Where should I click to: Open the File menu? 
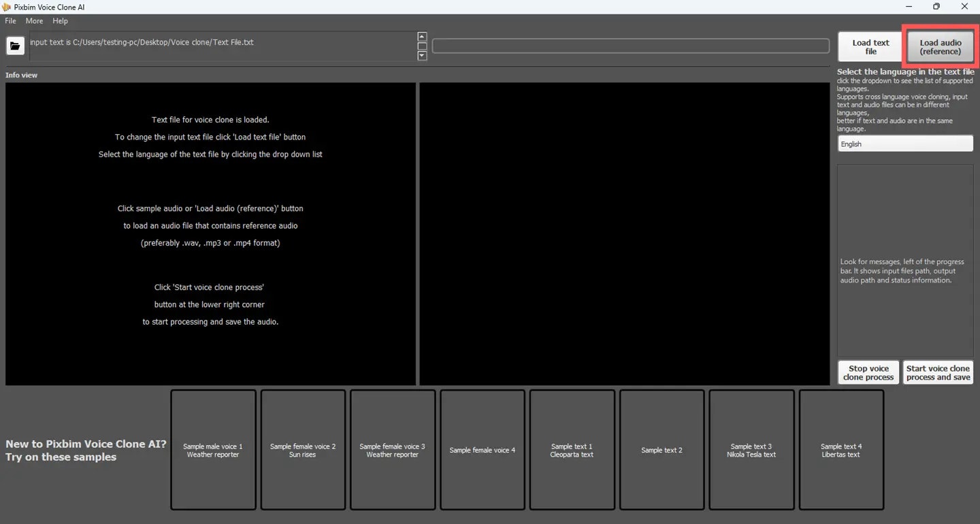[10, 21]
